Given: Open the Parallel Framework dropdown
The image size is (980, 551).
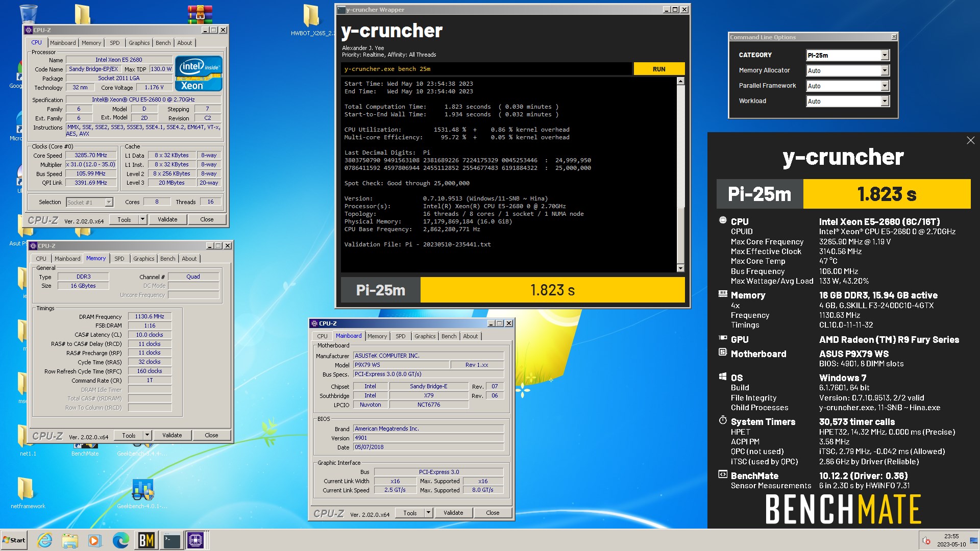Looking at the screenshot, I should (x=848, y=86).
